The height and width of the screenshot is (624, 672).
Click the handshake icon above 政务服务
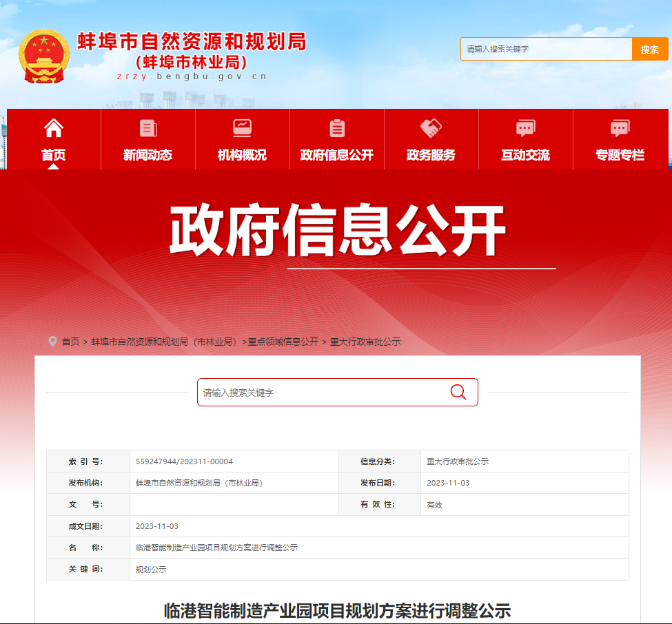[431, 128]
